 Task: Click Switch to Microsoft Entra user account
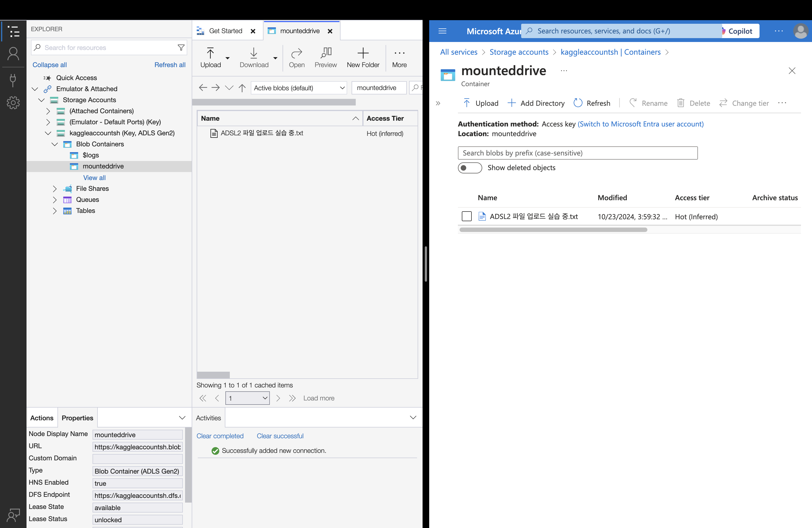(641, 124)
